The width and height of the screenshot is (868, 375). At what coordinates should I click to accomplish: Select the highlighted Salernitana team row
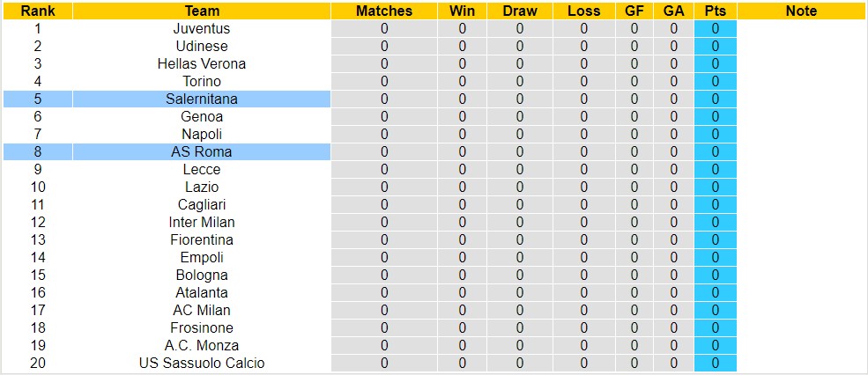(202, 99)
